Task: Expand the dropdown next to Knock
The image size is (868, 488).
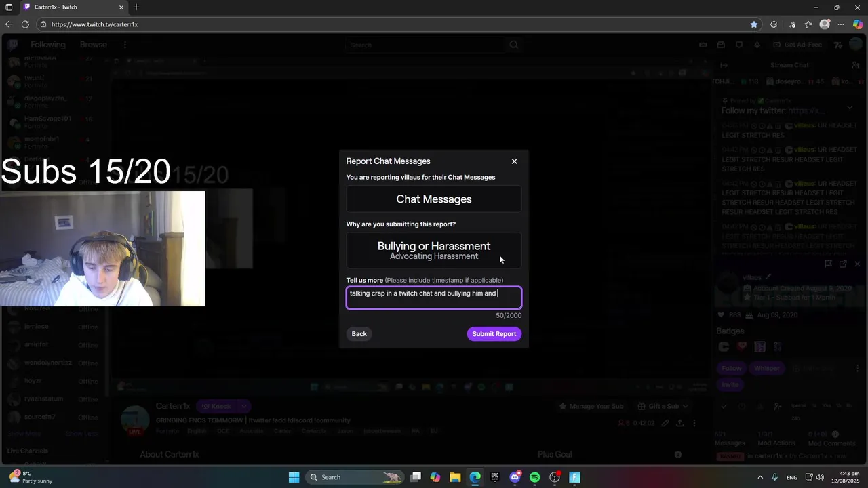Action: [243, 406]
